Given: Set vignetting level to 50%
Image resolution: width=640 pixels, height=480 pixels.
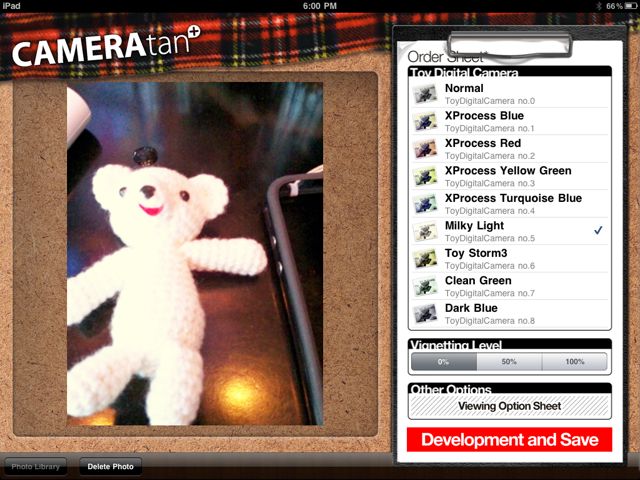Looking at the screenshot, I should (x=509, y=362).
